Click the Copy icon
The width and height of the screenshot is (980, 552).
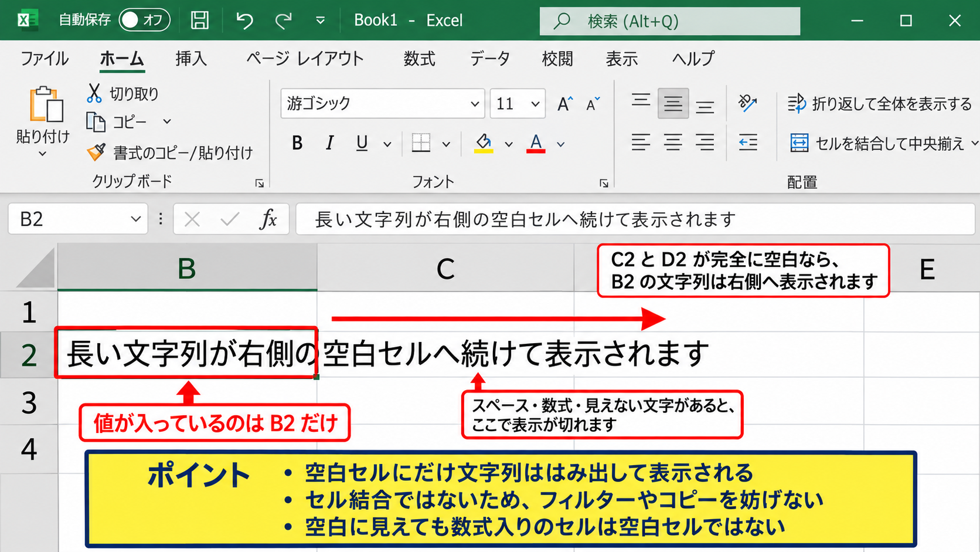[x=96, y=121]
